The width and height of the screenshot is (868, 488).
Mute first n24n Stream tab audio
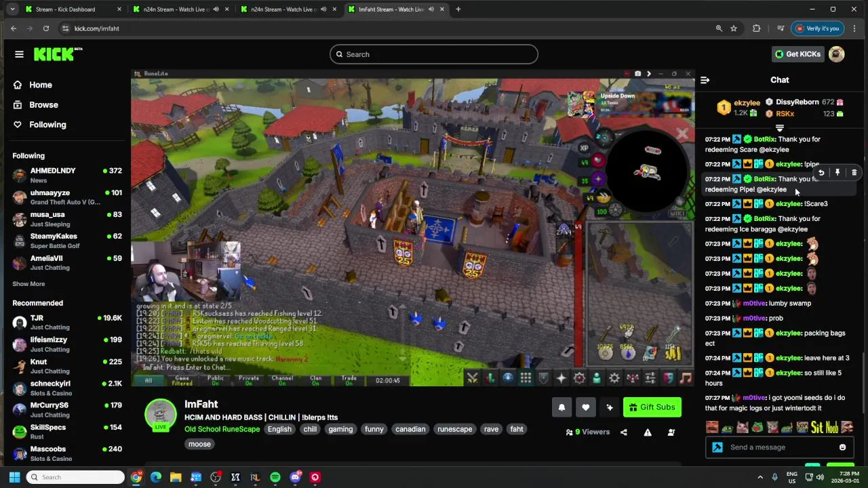click(216, 9)
